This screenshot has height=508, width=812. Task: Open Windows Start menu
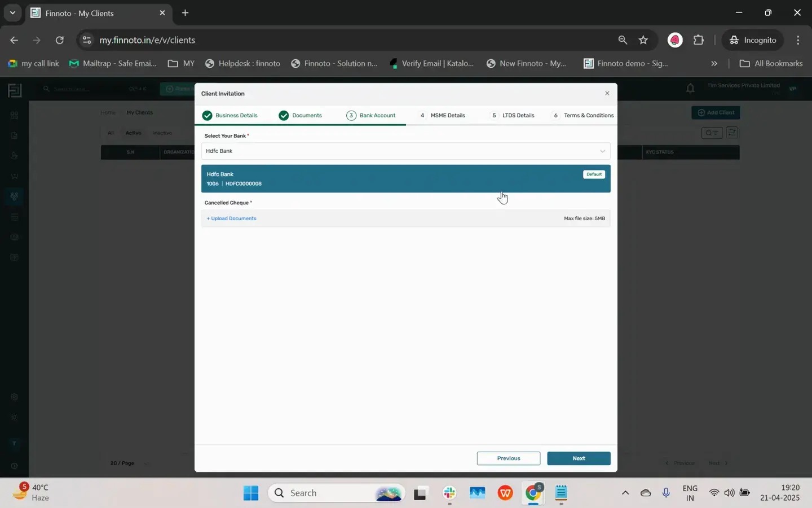click(x=251, y=493)
